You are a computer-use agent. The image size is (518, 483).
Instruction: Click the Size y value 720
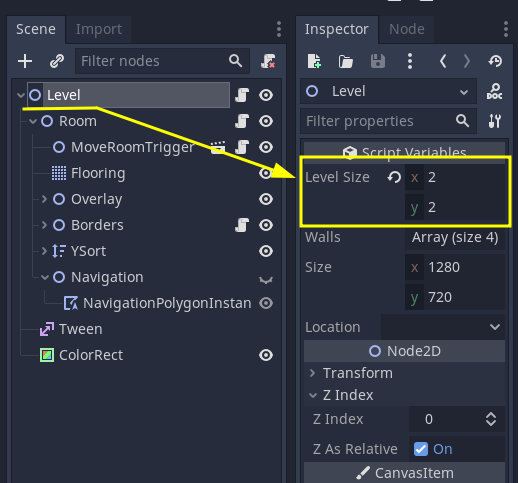[x=455, y=297]
